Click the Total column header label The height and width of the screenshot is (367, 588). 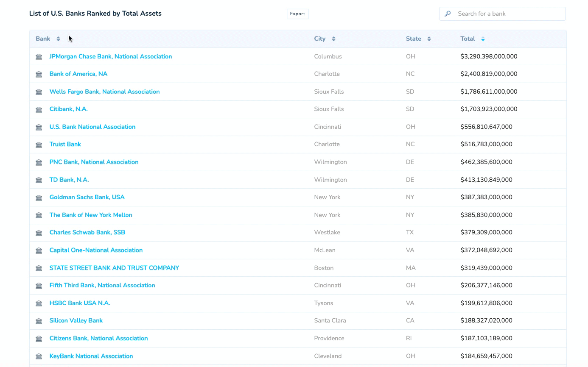468,39
